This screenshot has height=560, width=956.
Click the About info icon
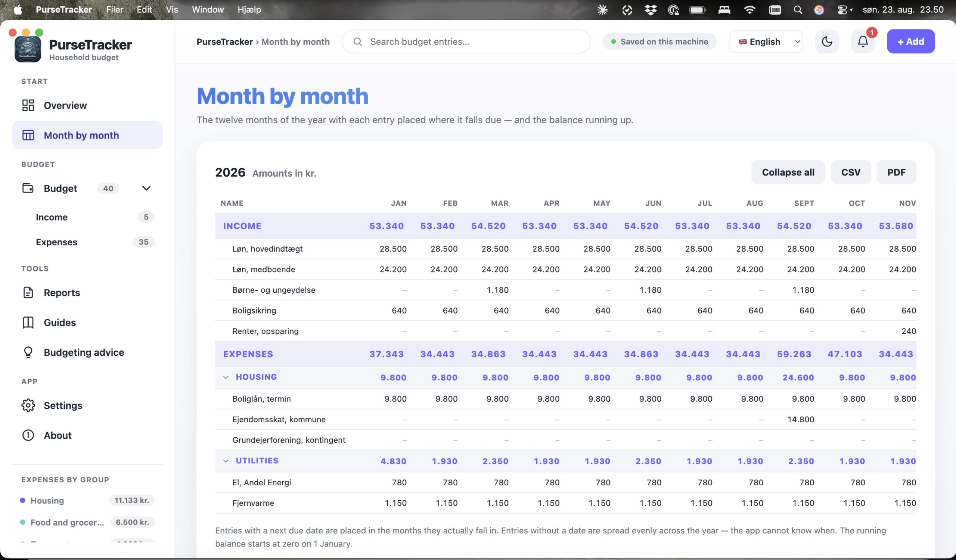(28, 435)
